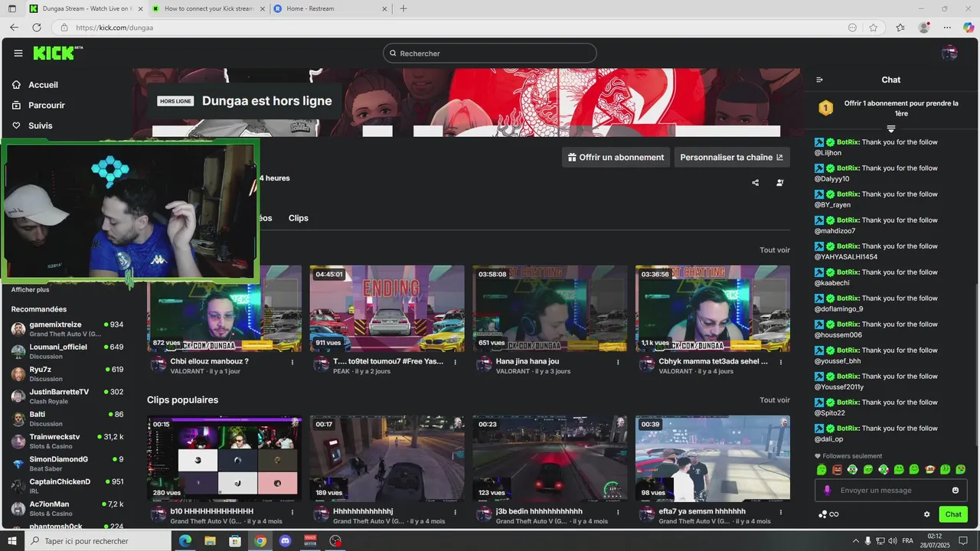980x551 pixels.
Task: Expand the gift leaderboard chevron in chat
Action: [890, 129]
